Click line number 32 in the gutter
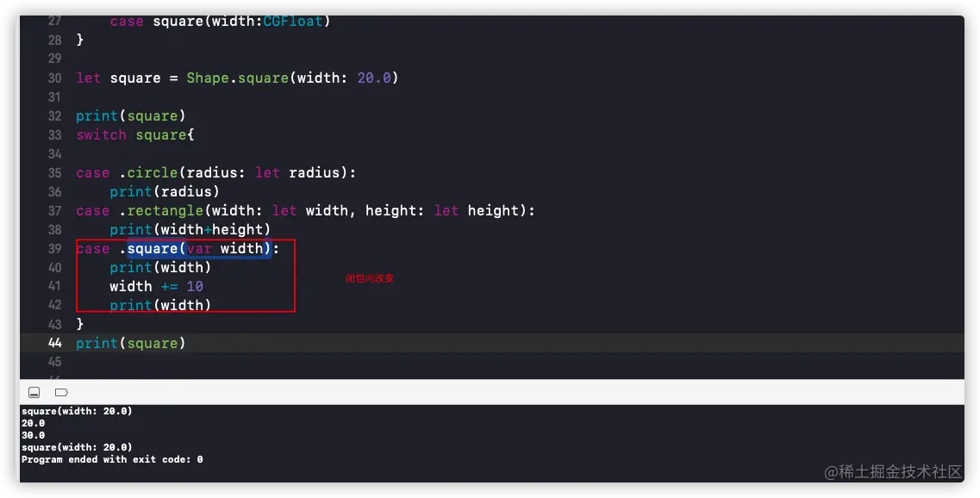 pos(55,116)
